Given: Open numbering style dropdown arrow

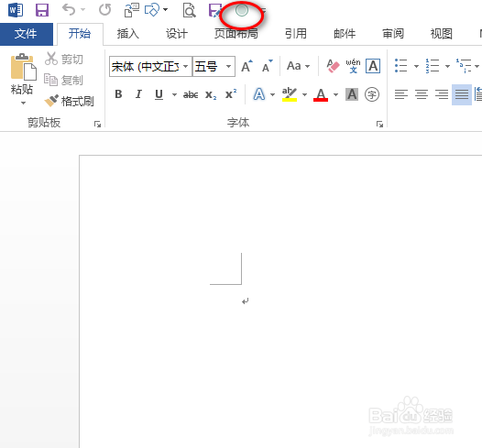Looking at the screenshot, I should click(x=447, y=66).
